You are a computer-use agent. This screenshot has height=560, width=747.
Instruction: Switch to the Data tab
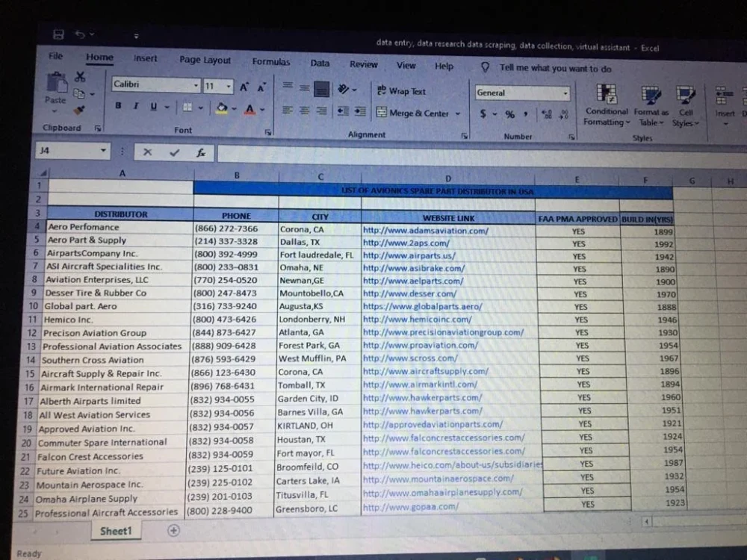coord(320,63)
